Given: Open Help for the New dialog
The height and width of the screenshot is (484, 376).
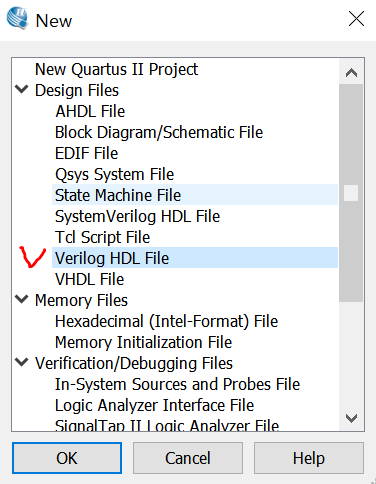Looking at the screenshot, I should (x=309, y=458).
